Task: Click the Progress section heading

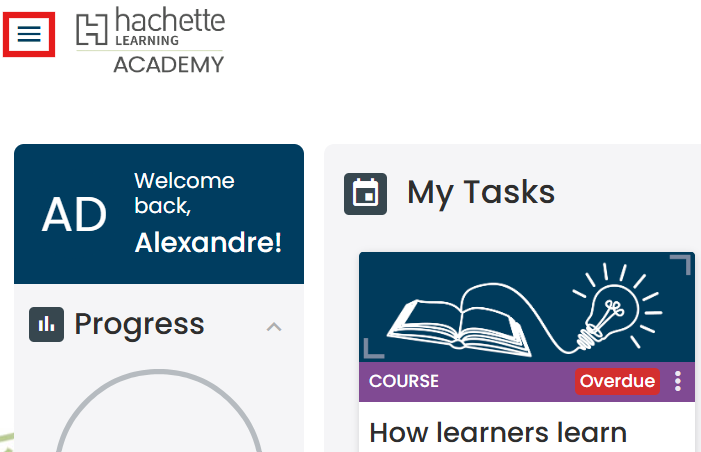Action: click(139, 324)
